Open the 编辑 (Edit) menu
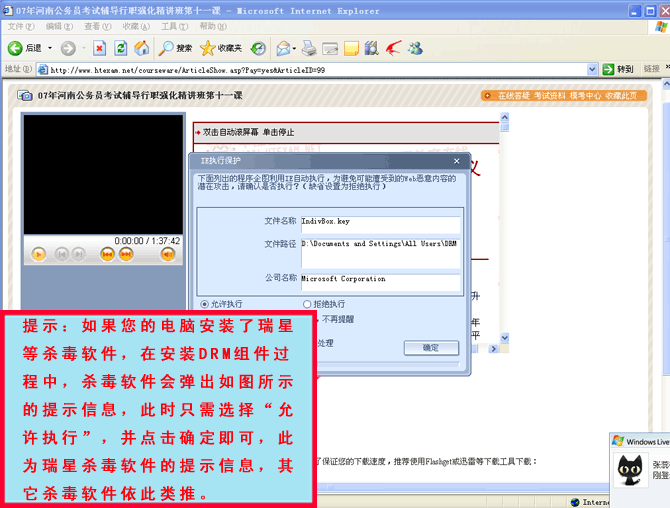The width and height of the screenshot is (670, 508). click(x=59, y=26)
